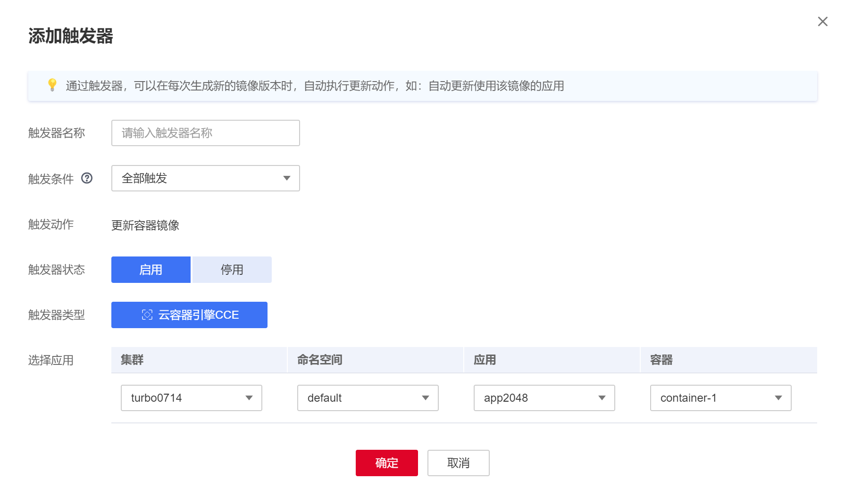Click the 触发器名称 input field
Screen dimensions: 845x504
[205, 133]
